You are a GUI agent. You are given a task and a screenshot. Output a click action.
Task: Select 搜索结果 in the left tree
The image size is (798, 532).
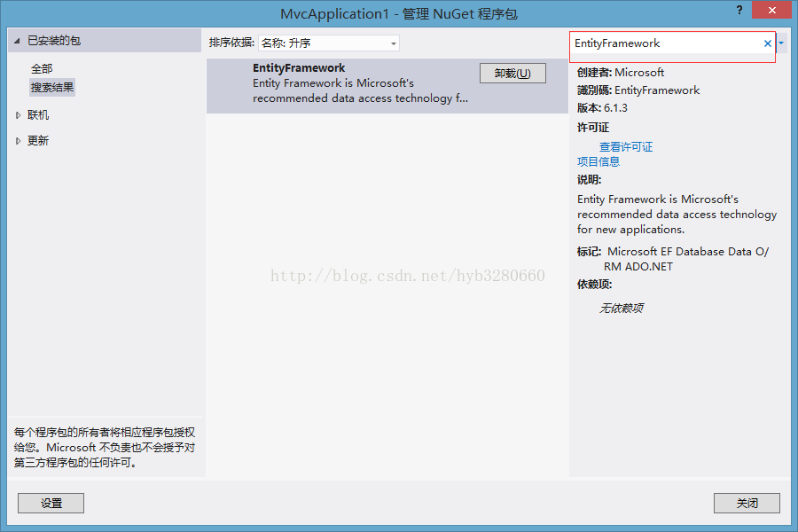tap(52, 87)
